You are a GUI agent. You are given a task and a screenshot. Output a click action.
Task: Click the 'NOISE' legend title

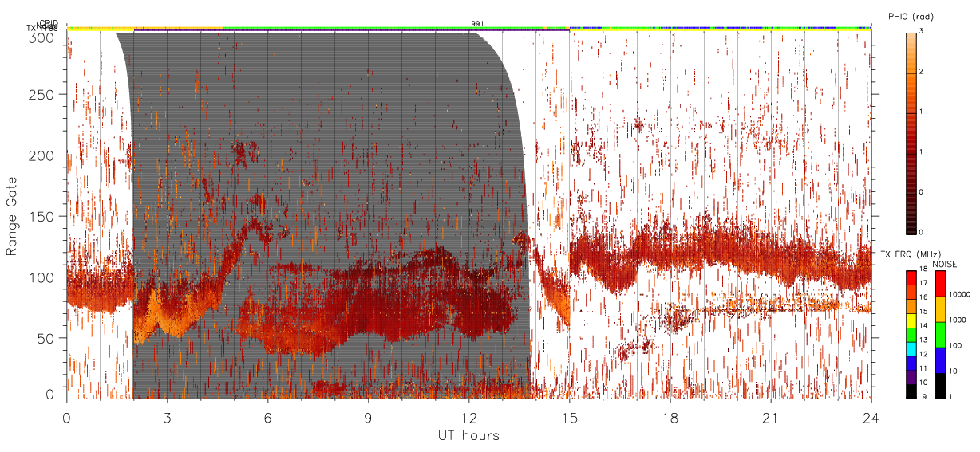tap(945, 264)
